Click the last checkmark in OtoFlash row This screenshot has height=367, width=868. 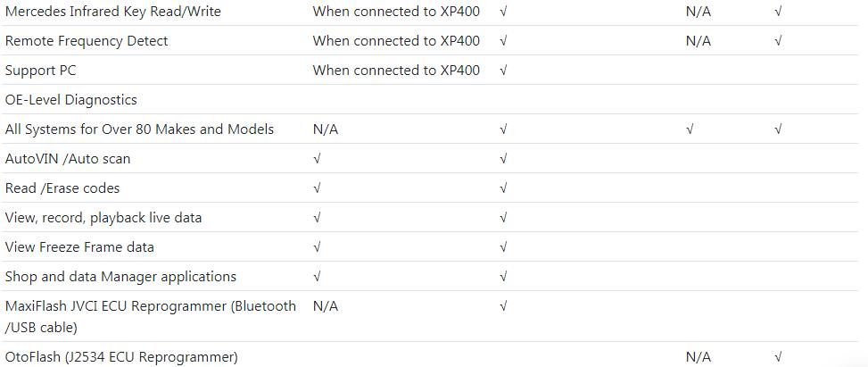pos(778,357)
